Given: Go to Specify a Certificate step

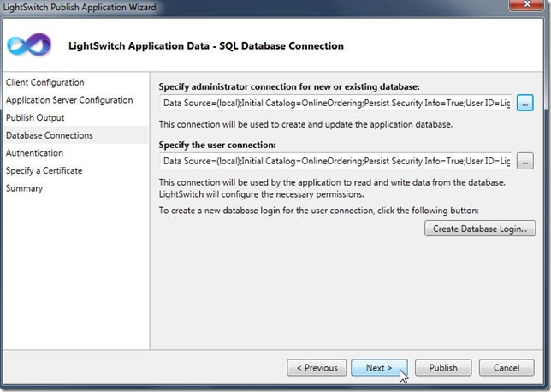Looking at the screenshot, I should click(44, 170).
